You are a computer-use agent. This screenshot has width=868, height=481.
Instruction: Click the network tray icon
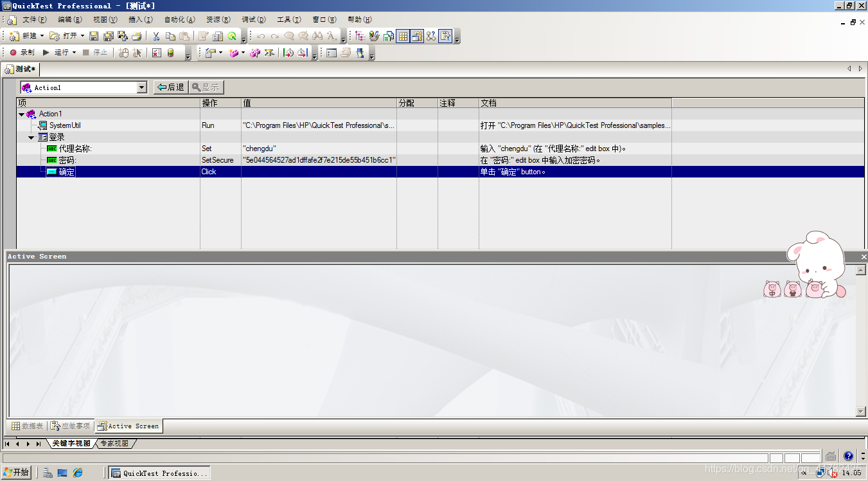pos(820,473)
